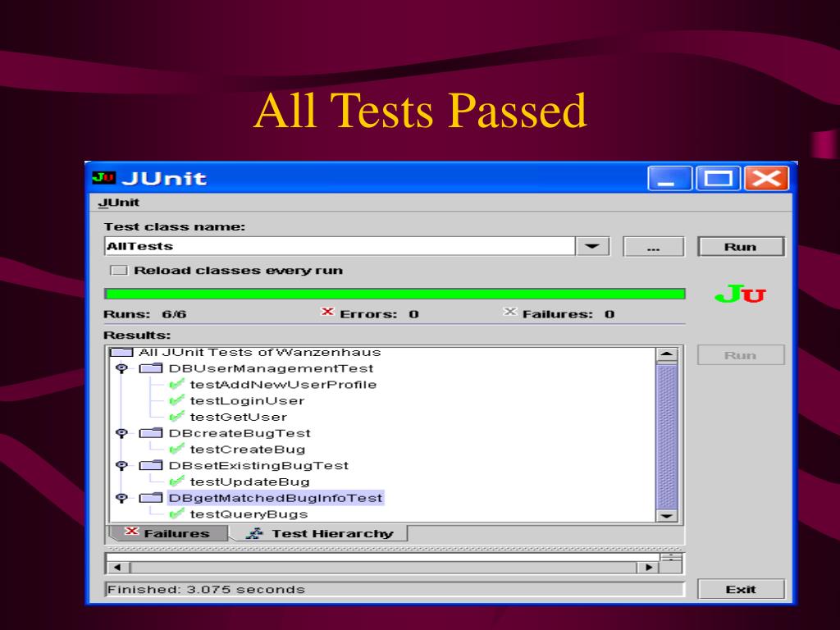Close the JUnit window
This screenshot has height=630, width=840.
pyautogui.click(x=766, y=178)
